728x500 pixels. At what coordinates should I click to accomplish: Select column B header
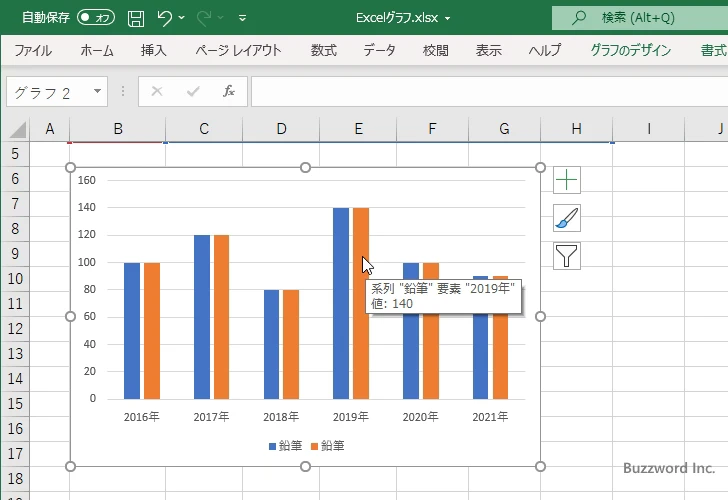[x=118, y=129]
